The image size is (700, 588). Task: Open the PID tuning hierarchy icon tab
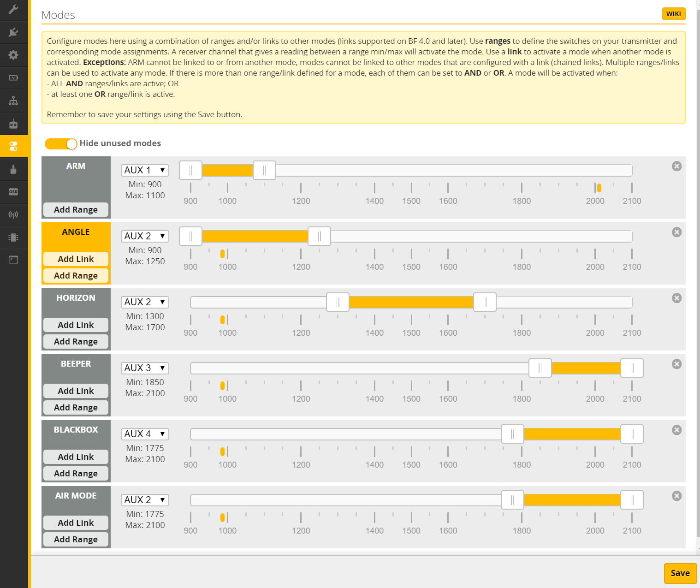[13, 101]
